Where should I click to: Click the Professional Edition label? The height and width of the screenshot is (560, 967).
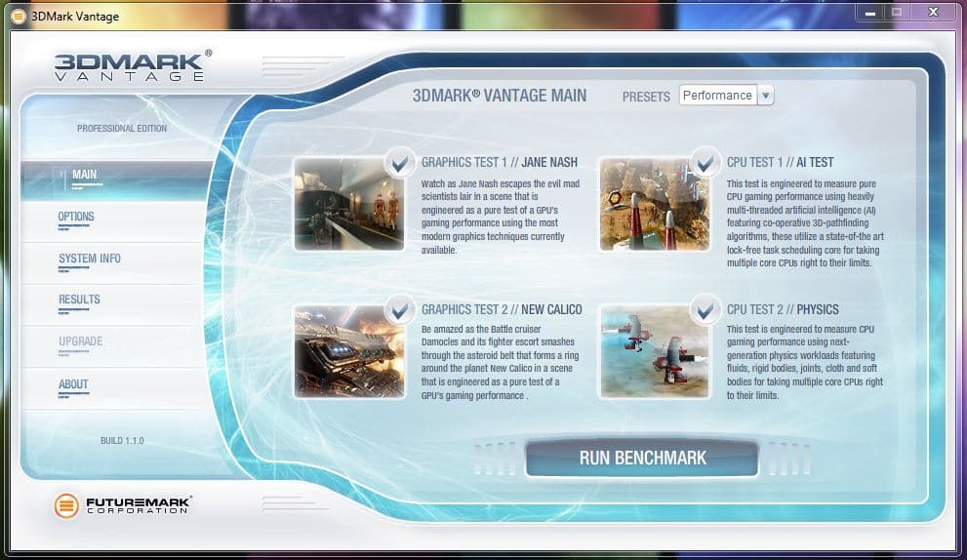(x=122, y=128)
